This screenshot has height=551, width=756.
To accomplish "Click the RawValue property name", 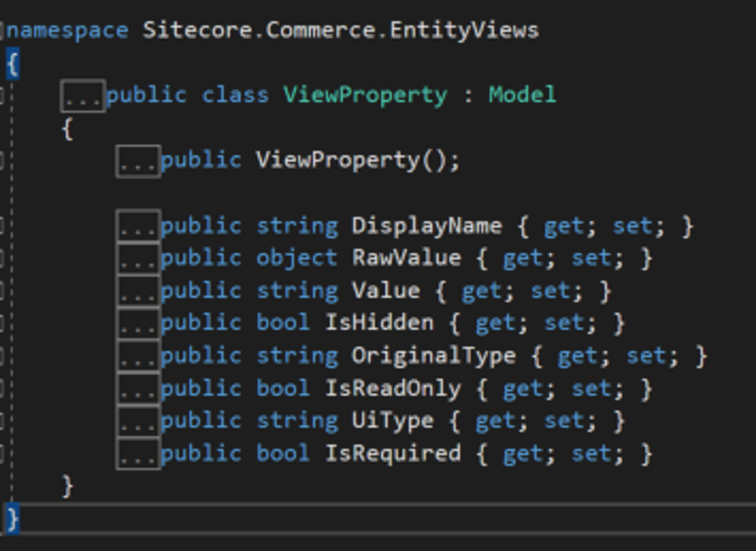I will [x=407, y=258].
